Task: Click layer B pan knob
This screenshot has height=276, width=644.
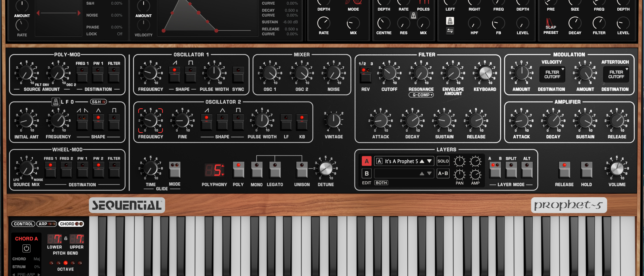Action: click(x=459, y=175)
